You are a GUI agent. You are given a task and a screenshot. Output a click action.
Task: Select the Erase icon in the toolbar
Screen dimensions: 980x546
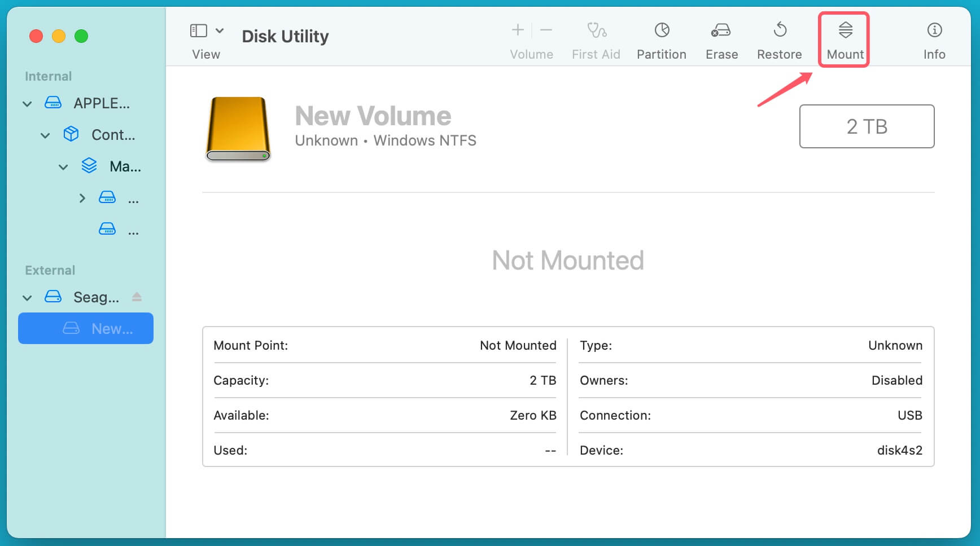click(x=721, y=38)
